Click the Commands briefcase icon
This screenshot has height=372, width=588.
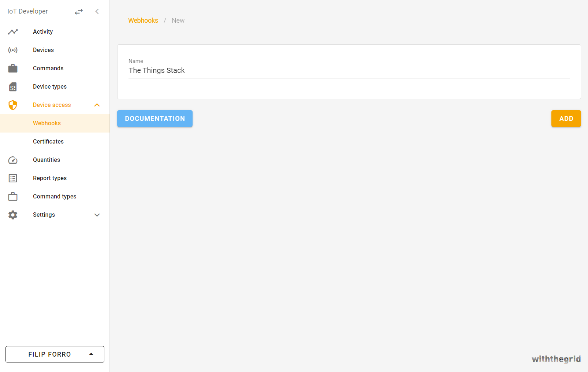tap(13, 68)
